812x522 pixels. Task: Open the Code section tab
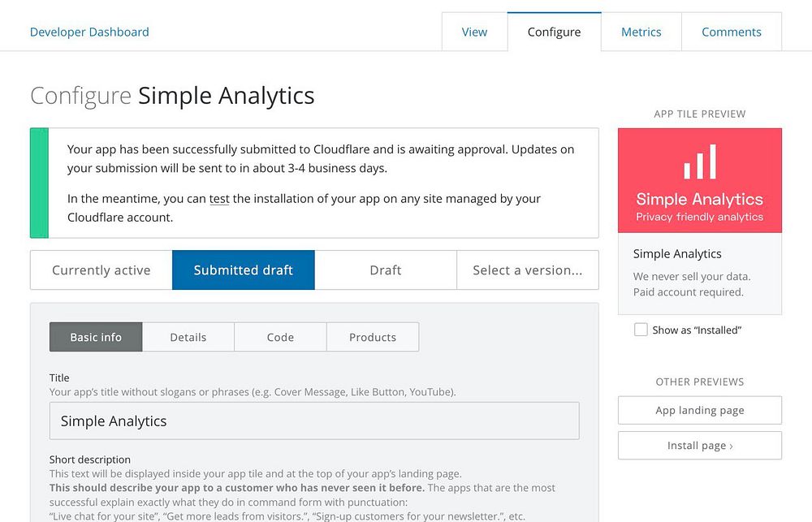click(x=280, y=337)
